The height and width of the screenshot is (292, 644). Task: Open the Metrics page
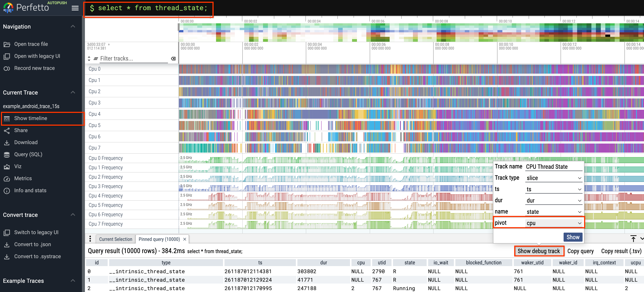tap(23, 178)
